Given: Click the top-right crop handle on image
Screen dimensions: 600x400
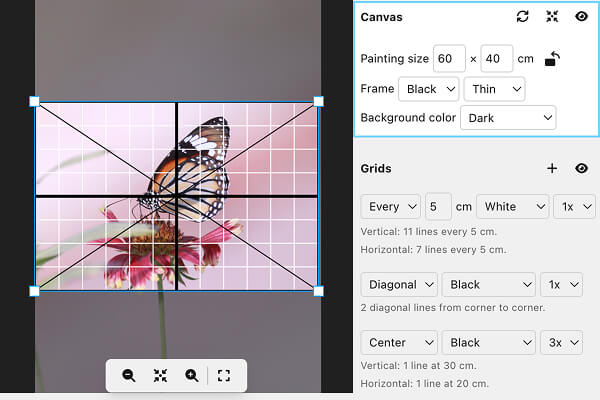Looking at the screenshot, I should pos(319,101).
